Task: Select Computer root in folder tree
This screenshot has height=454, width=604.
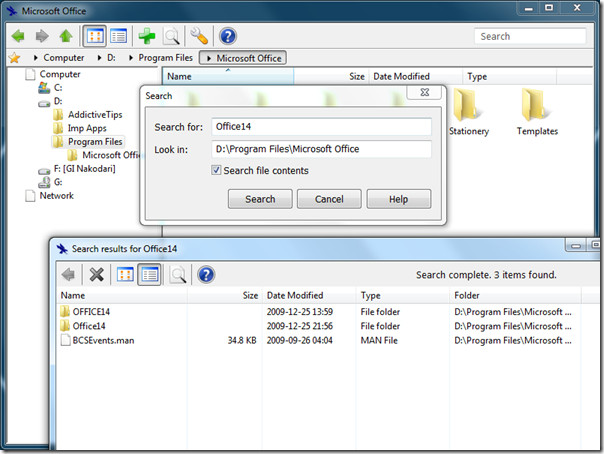Action: point(53,74)
